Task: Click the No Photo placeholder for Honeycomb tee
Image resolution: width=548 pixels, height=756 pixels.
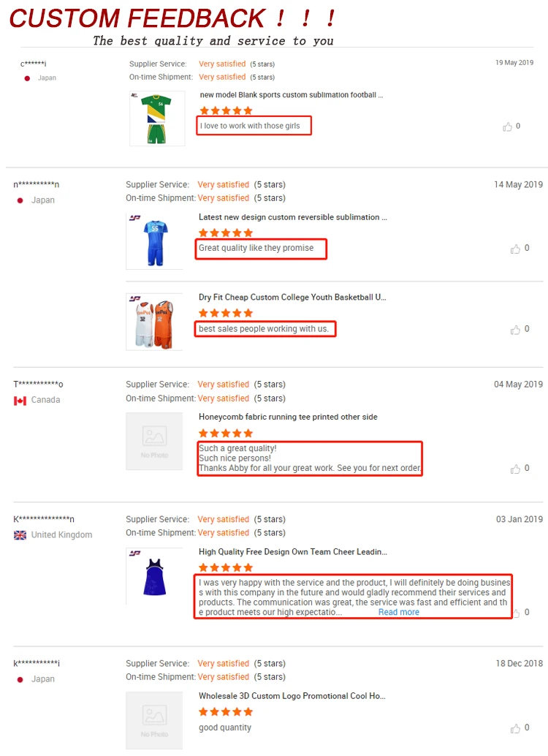Action: pos(154,442)
